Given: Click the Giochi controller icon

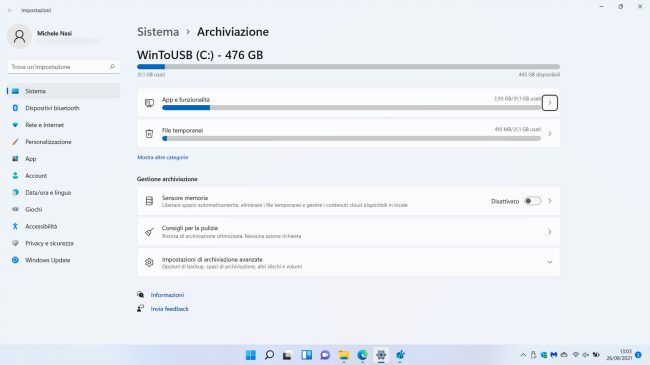Looking at the screenshot, I should click(15, 209).
